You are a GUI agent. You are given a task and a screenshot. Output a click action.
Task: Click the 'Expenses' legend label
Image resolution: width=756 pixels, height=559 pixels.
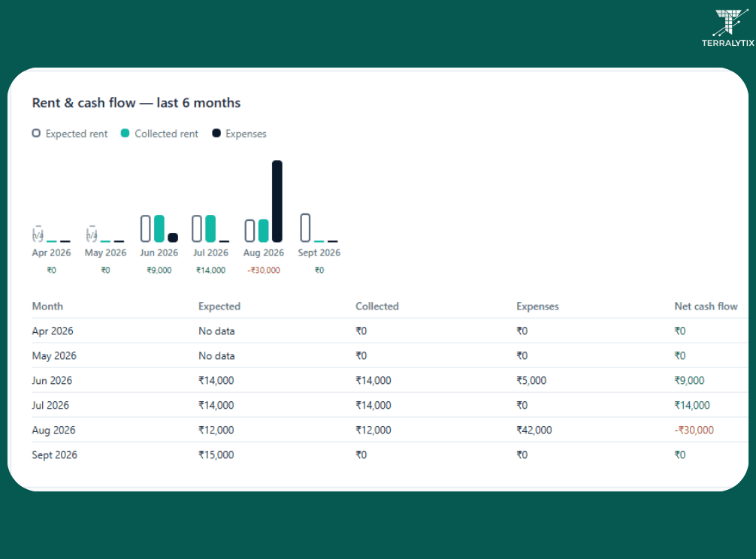tap(246, 134)
